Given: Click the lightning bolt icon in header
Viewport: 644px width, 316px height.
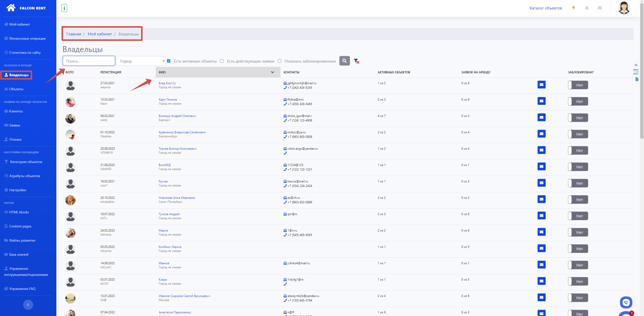Looking at the screenshot, I should pyautogui.click(x=574, y=8).
